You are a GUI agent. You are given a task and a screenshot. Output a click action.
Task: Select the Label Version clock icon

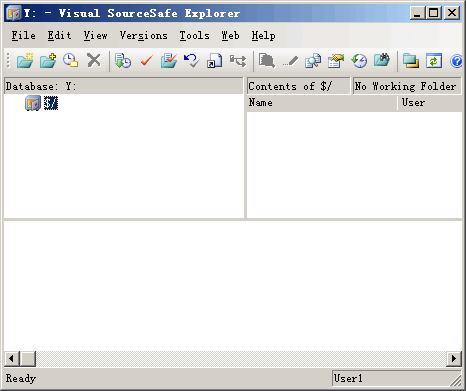71,61
